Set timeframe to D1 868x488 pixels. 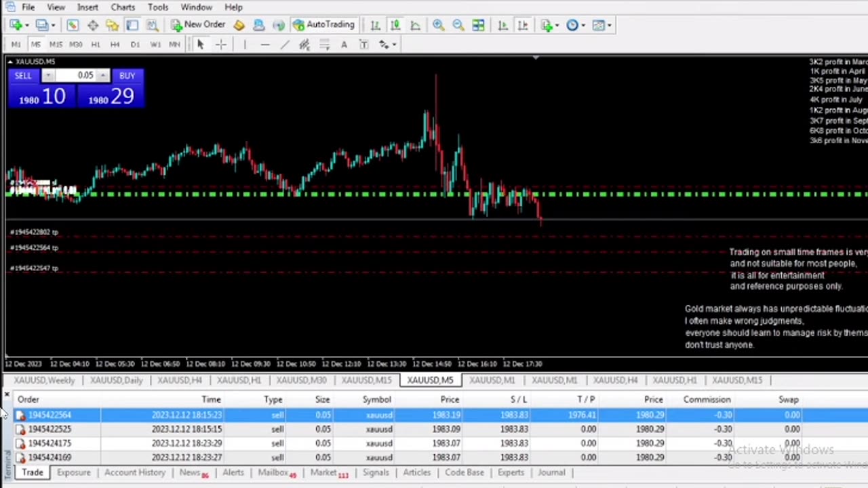coord(135,45)
